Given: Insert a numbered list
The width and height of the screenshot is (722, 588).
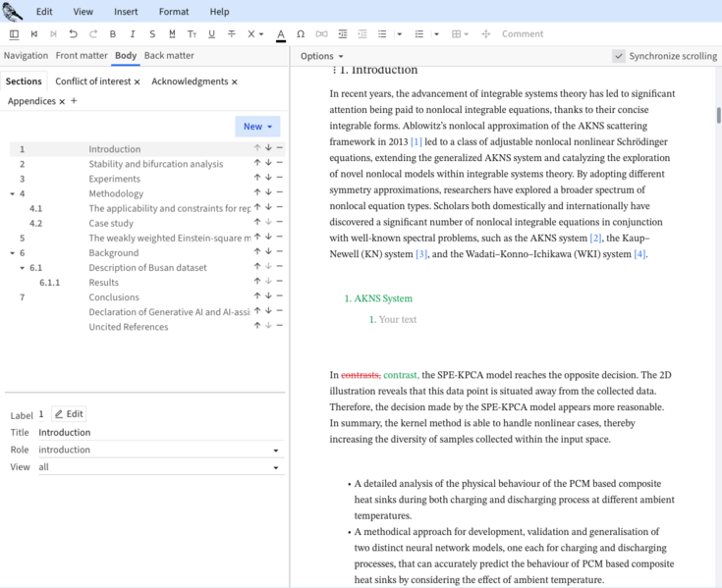Looking at the screenshot, I should [419, 34].
